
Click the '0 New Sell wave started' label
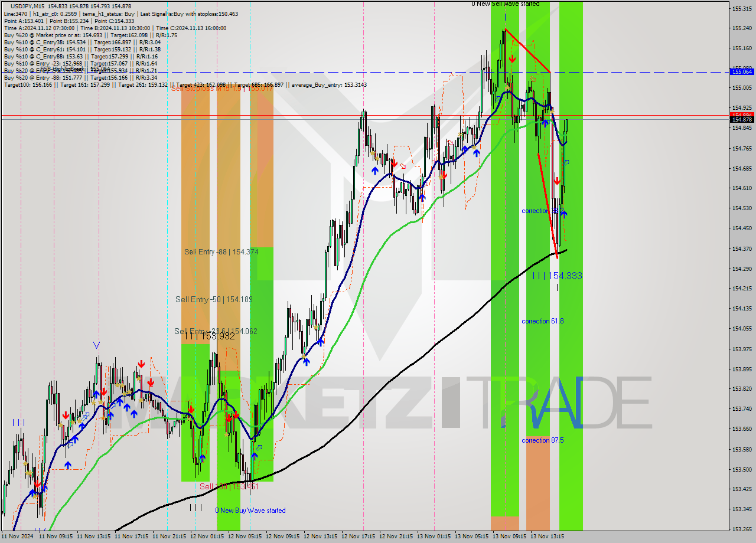(x=505, y=4)
